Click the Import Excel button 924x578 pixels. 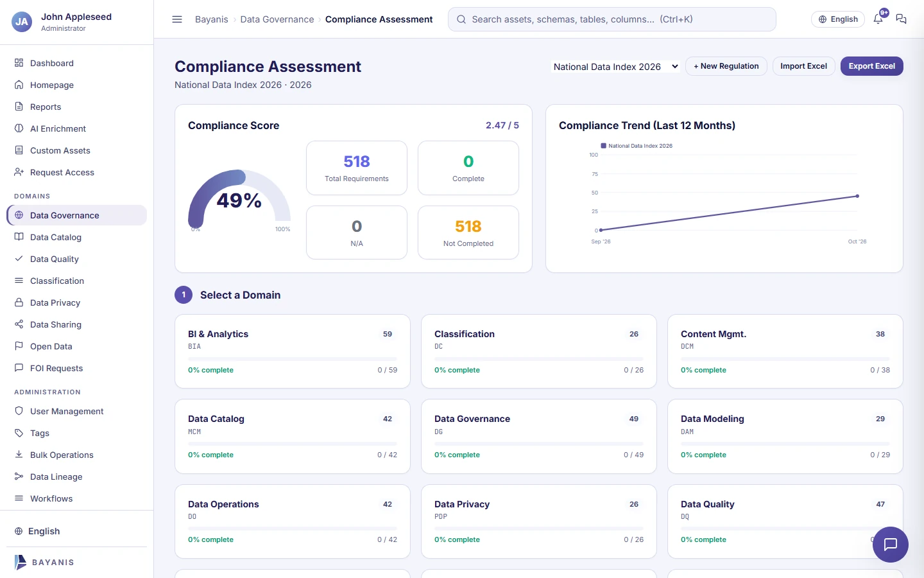point(804,66)
